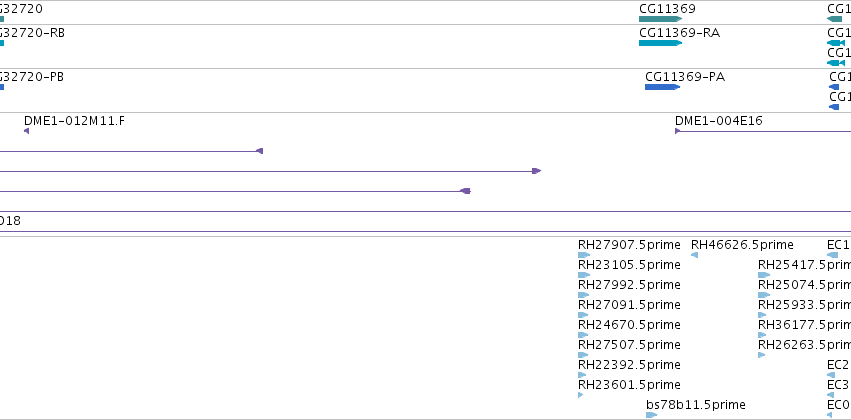Select the RH27907.5prime EST arrow
Screen dimensions: 851x420
(584, 255)
